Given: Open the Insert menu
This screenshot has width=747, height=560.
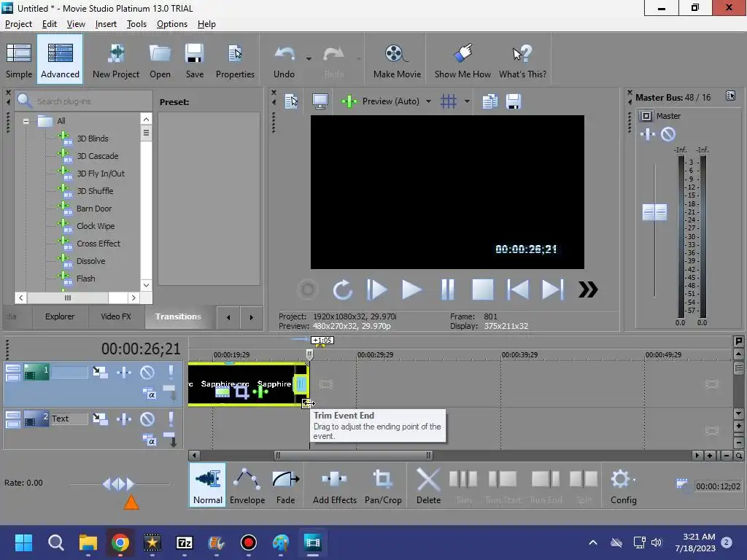Looking at the screenshot, I should coord(106,24).
